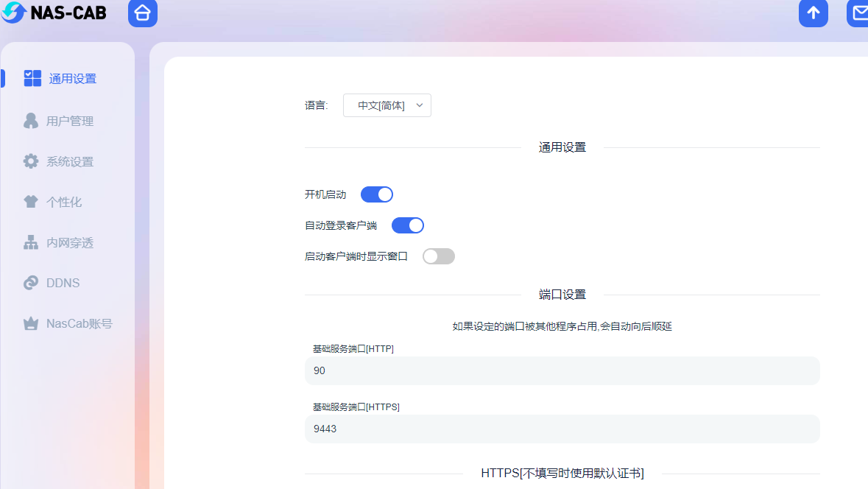868x489 pixels.
Task: Click the HTTPS[不填写时使用默认证书] heading
Action: tap(562, 473)
